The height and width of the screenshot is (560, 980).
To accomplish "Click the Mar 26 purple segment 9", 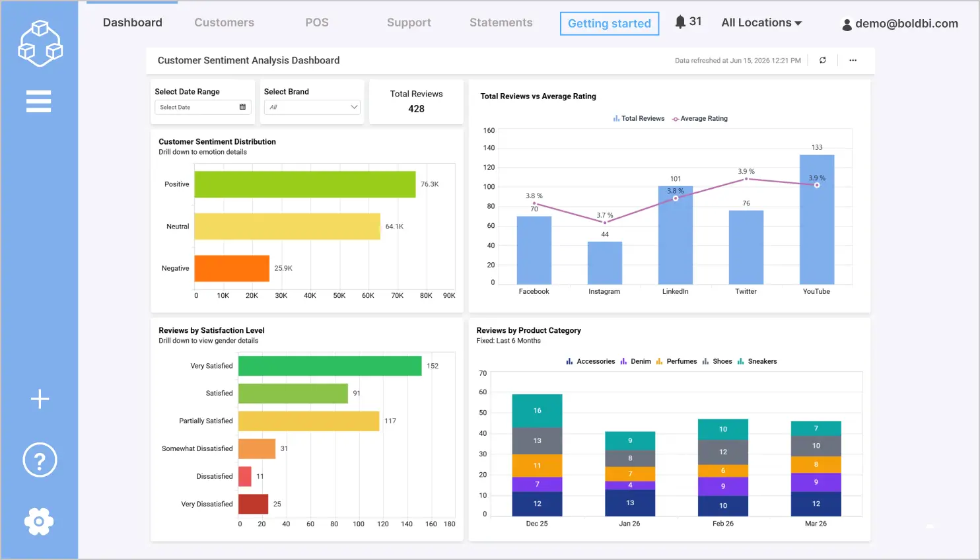I will [x=816, y=482].
